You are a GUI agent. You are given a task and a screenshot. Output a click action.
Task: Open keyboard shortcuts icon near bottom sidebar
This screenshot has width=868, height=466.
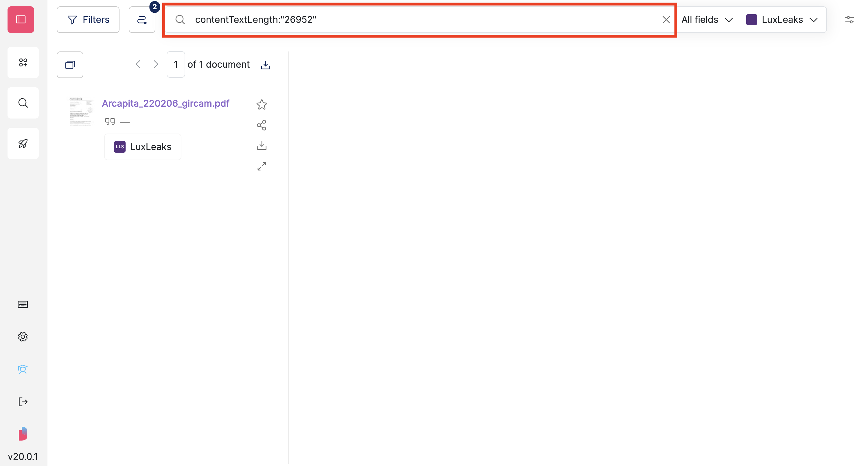(x=22, y=304)
